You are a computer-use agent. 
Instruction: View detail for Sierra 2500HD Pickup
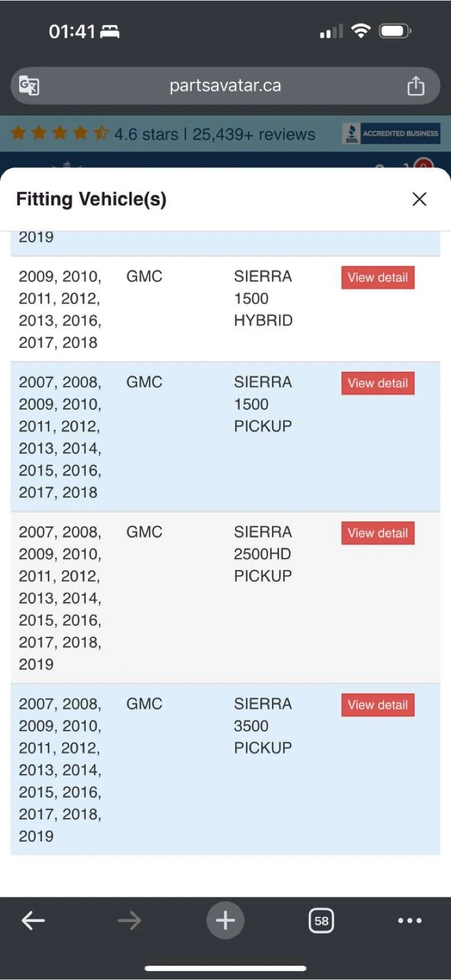point(378,533)
